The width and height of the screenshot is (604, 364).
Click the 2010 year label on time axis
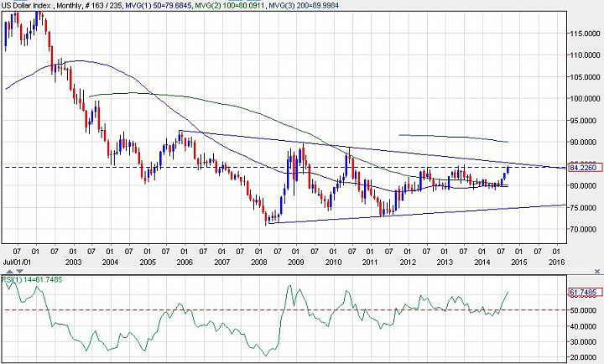[x=334, y=263]
